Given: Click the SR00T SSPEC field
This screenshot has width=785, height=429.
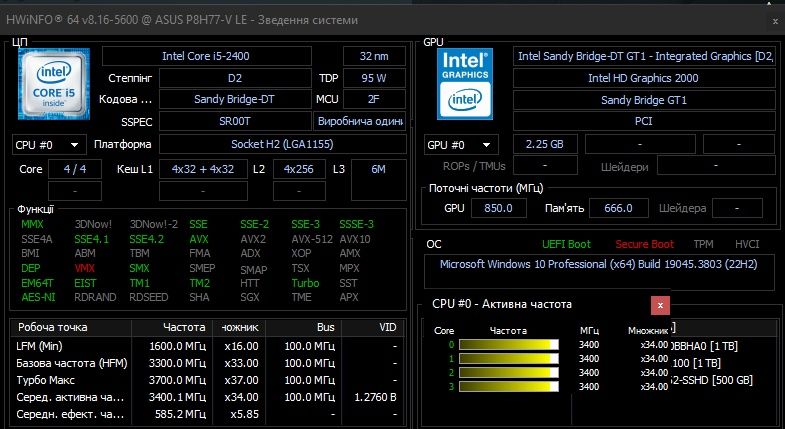Looking at the screenshot, I should pyautogui.click(x=235, y=121).
